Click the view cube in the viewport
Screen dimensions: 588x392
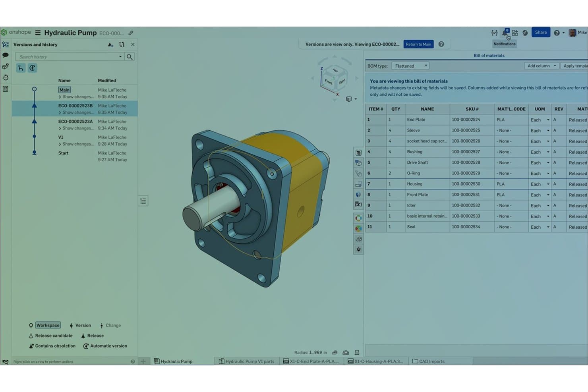[x=334, y=77]
